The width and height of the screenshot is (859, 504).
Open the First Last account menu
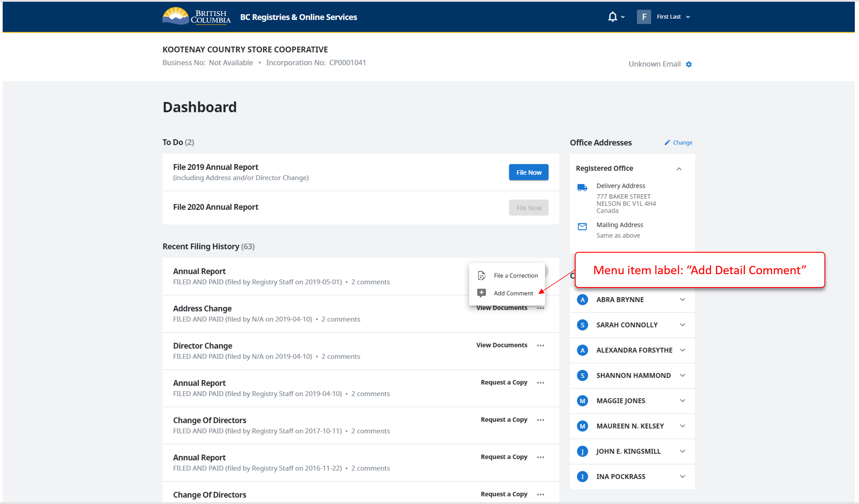[x=673, y=17]
